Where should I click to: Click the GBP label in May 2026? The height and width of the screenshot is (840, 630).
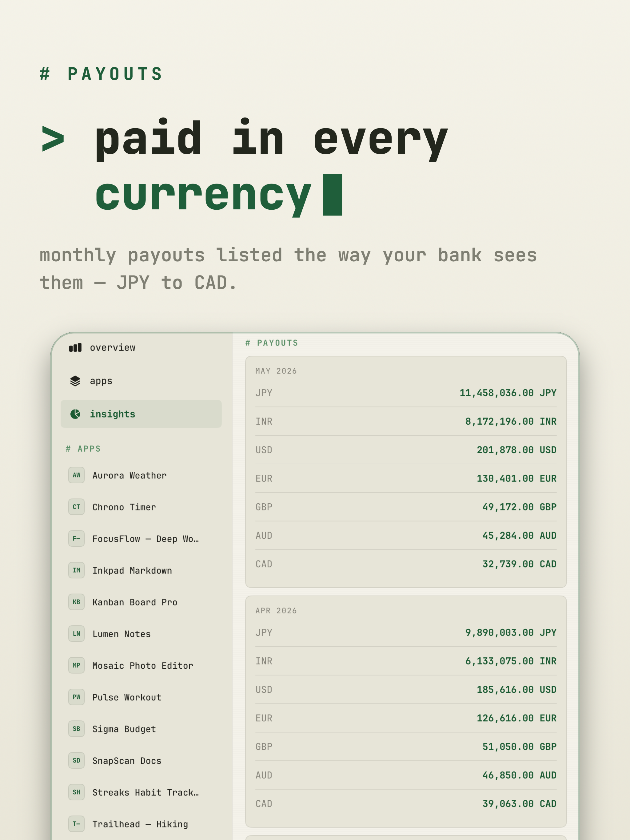pos(264,507)
